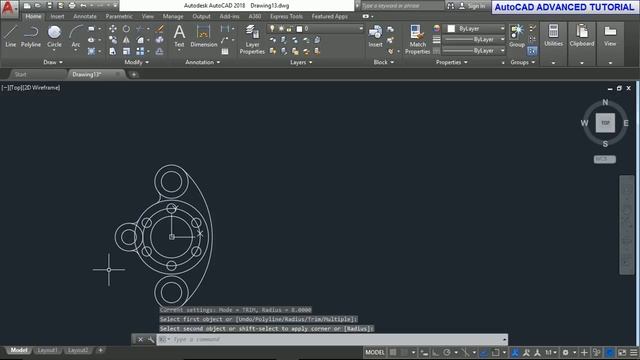This screenshot has height=360, width=640.
Task: Open the Utilities panel
Action: point(553,44)
